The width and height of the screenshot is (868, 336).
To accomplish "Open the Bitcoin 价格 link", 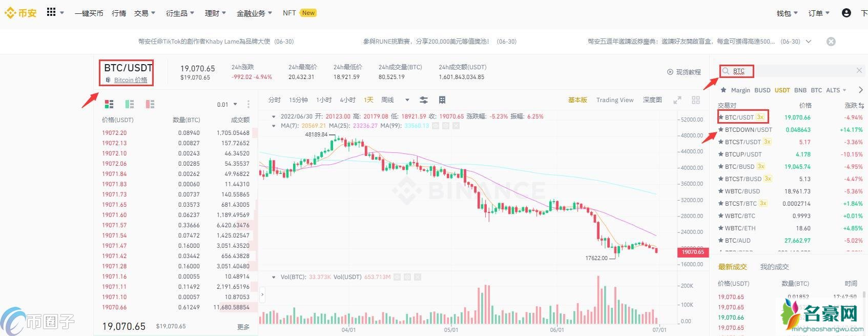I will pyautogui.click(x=130, y=80).
